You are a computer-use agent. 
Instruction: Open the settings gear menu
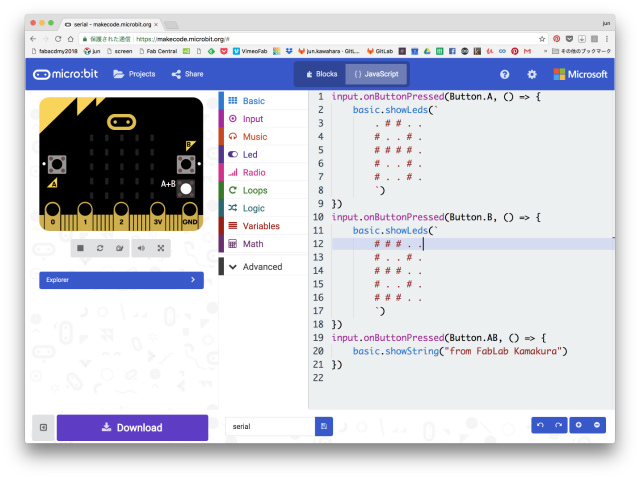(531, 74)
